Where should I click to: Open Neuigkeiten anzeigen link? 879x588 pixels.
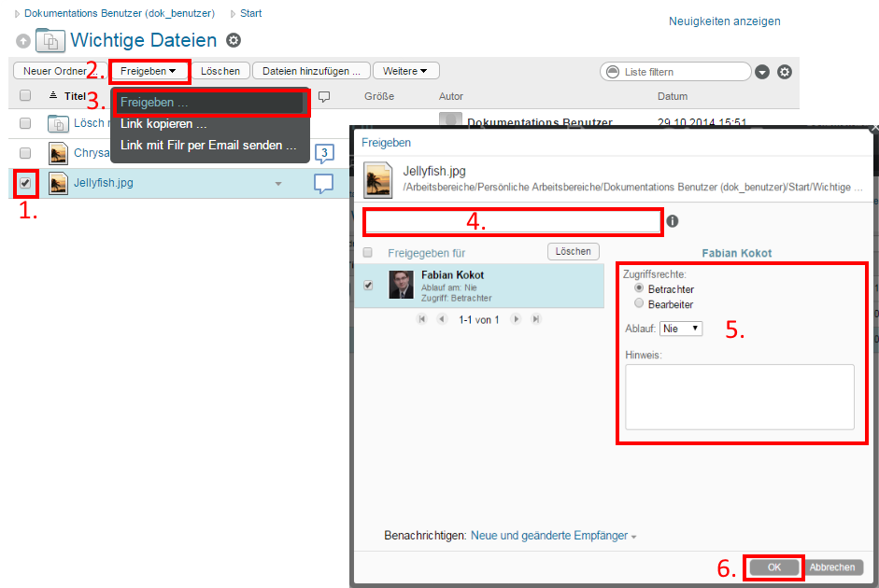point(724,21)
